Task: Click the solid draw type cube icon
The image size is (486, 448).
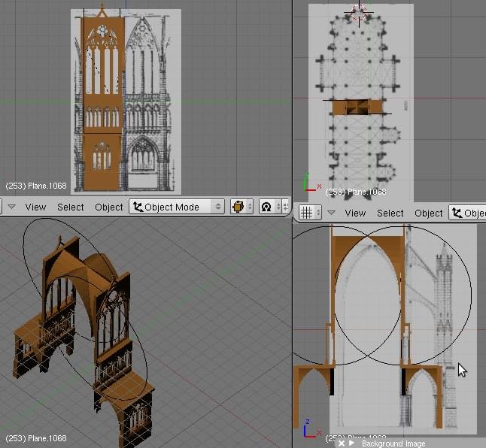Action: pos(238,207)
